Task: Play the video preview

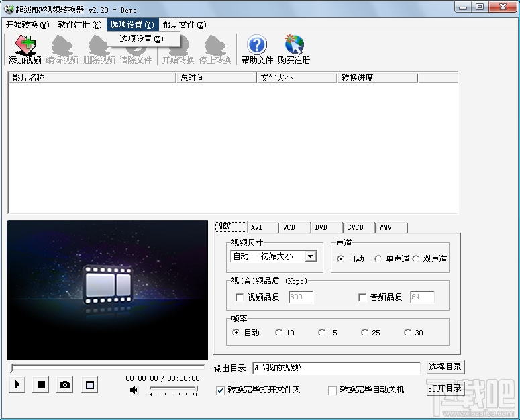Action: (x=17, y=384)
